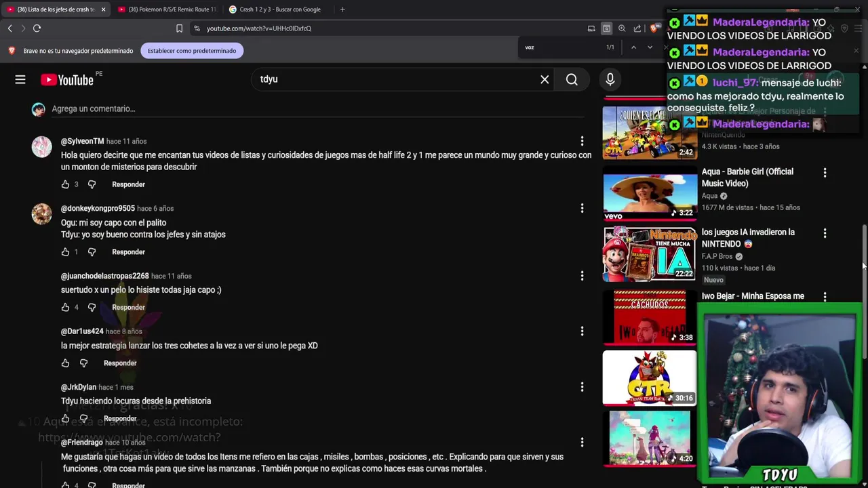Dislike the @juanchodelastropas2268 comment
The image size is (868, 488).
(x=92, y=308)
